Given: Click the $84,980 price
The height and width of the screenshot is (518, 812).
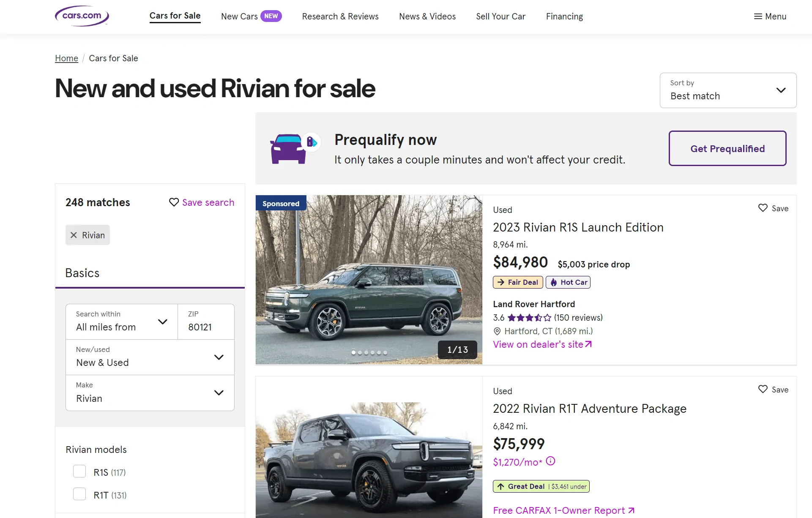Looking at the screenshot, I should [520, 262].
